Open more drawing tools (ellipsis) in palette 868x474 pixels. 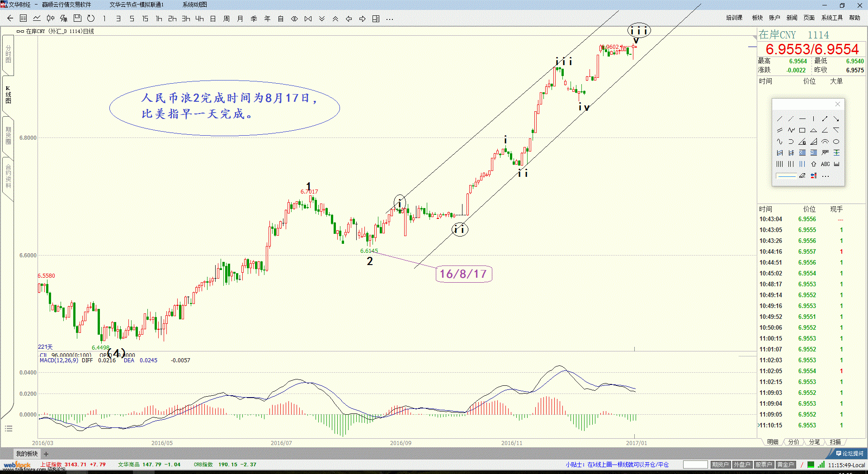(x=826, y=176)
